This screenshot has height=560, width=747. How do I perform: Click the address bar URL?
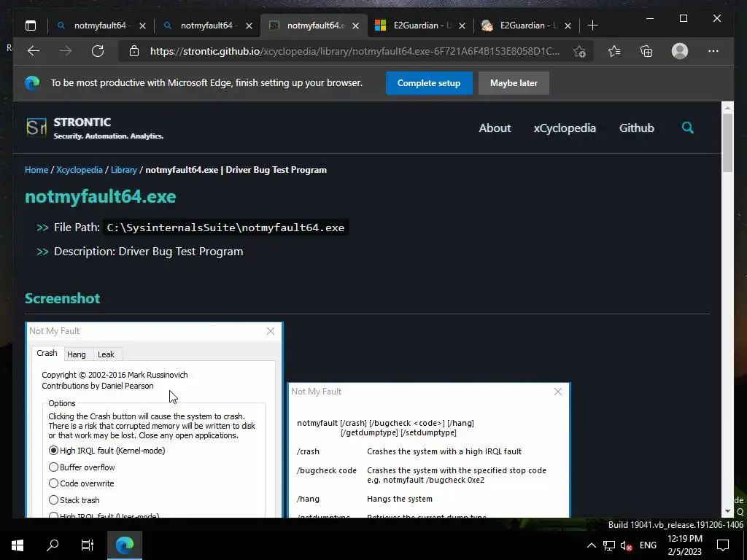pyautogui.click(x=355, y=51)
